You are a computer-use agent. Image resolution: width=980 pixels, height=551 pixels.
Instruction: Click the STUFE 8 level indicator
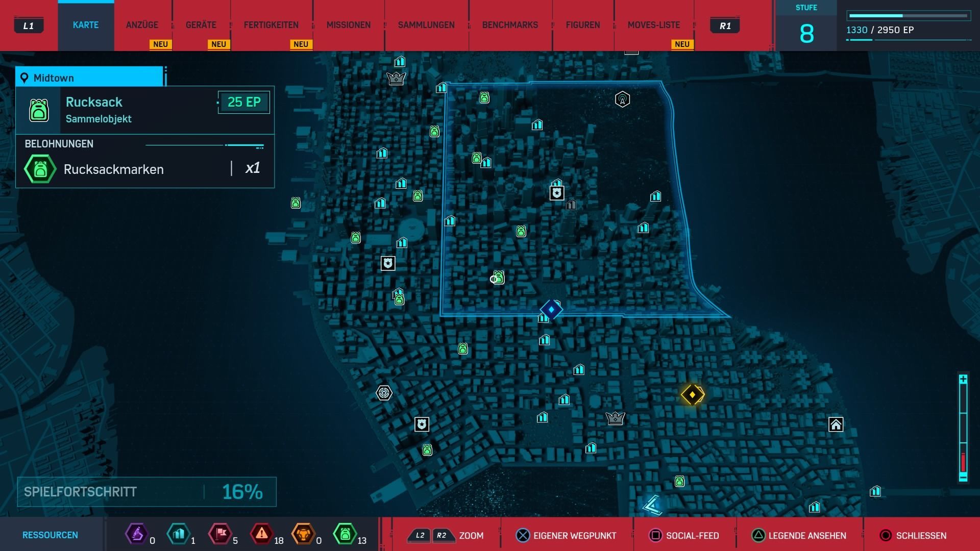point(806,26)
